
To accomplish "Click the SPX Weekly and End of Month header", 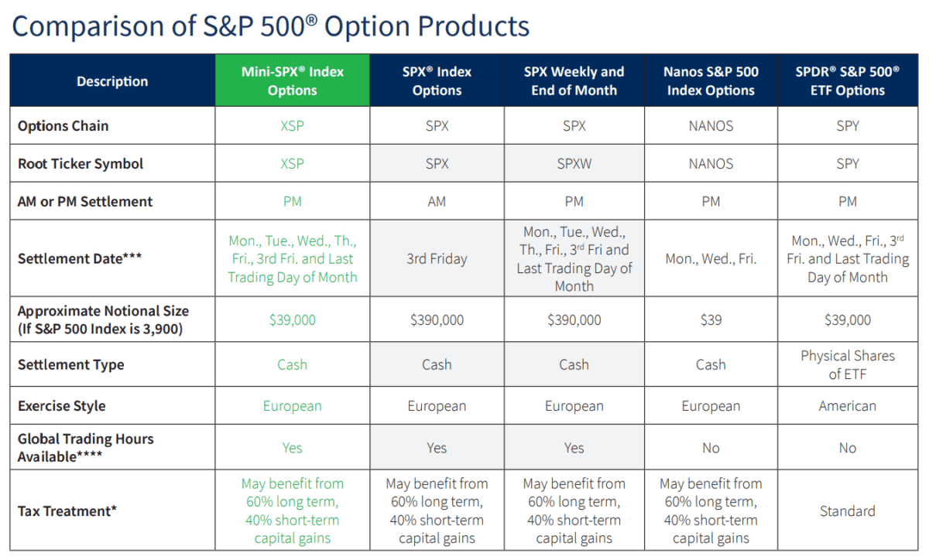I will 574,80.
